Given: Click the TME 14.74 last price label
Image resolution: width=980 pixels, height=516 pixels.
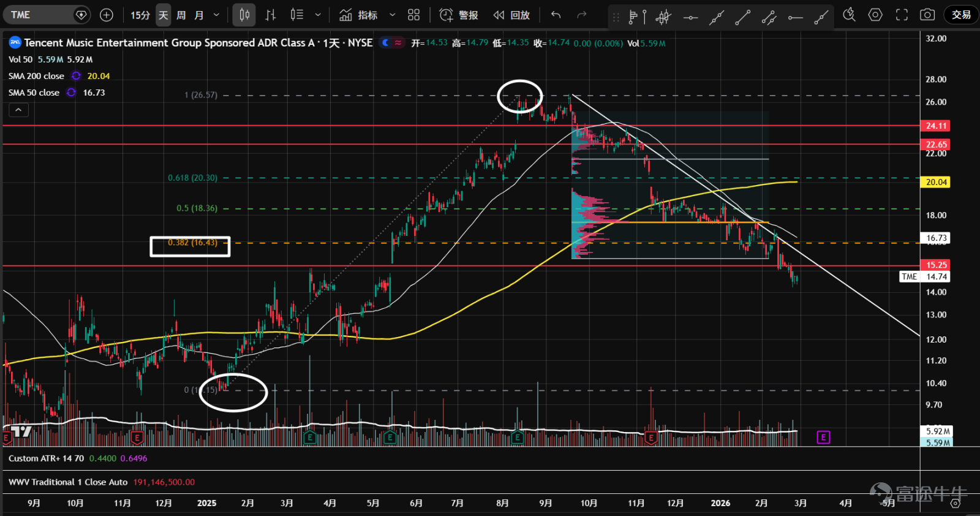Looking at the screenshot, I should coord(925,276).
